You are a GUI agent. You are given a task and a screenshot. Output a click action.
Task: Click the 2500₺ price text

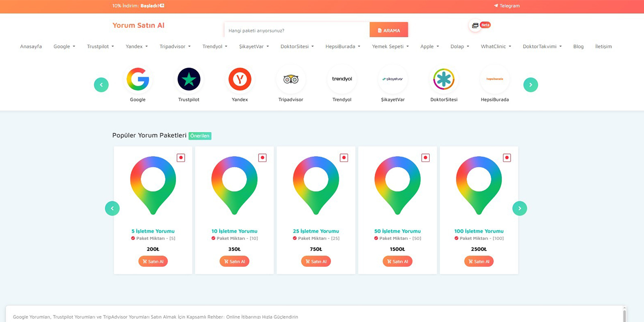pyautogui.click(x=479, y=249)
